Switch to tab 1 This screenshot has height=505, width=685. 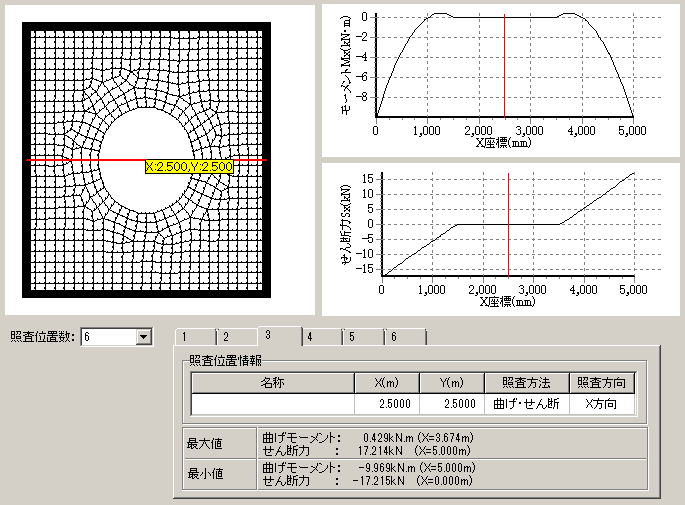185,337
